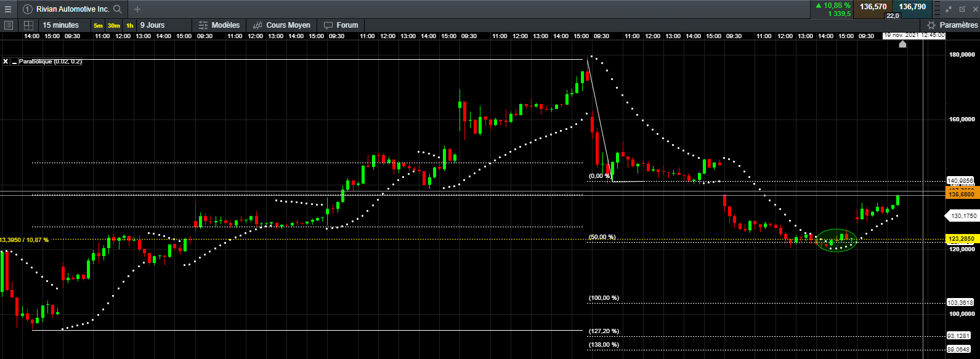The width and height of the screenshot is (980, 359).
Task: Click the sell price 136,570
Action: (x=873, y=7)
